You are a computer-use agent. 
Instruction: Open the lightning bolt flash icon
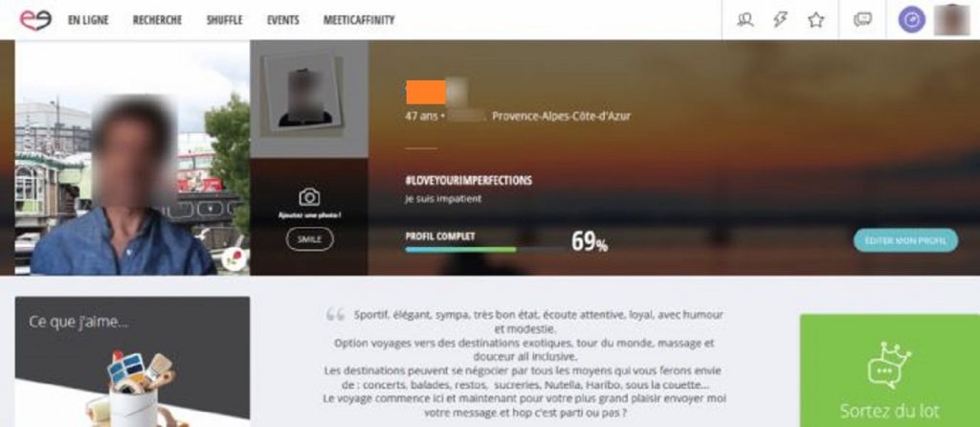pos(780,20)
